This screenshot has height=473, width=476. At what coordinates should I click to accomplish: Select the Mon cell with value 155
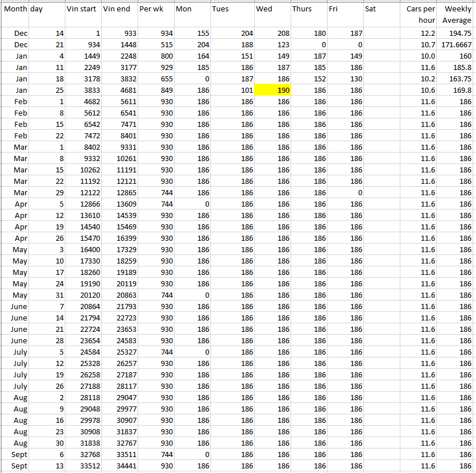(x=192, y=34)
